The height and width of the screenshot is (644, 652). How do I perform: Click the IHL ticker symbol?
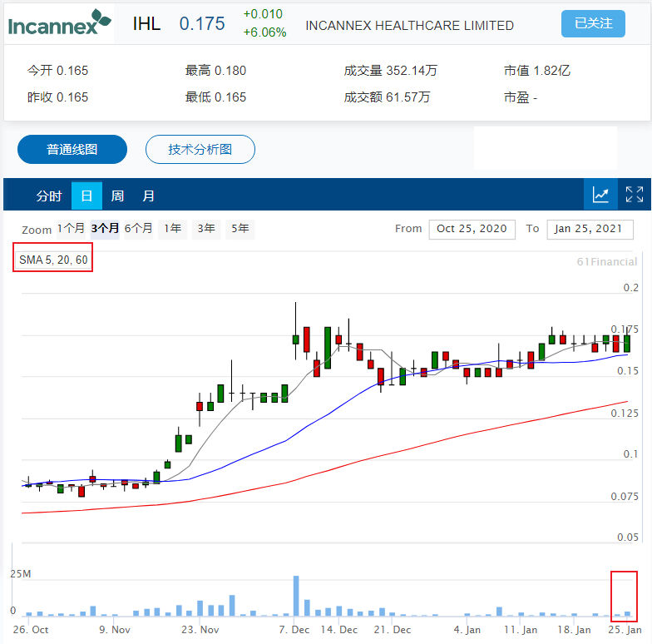click(146, 23)
